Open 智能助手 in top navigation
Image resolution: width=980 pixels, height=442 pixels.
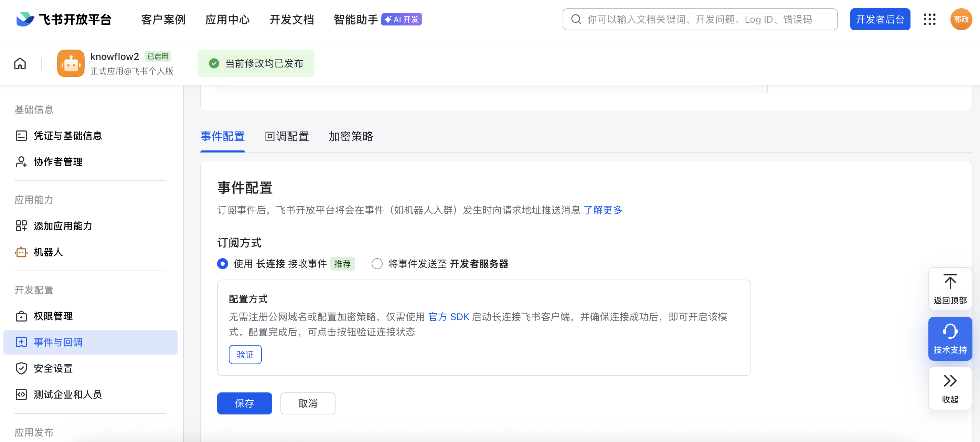(x=356, y=19)
